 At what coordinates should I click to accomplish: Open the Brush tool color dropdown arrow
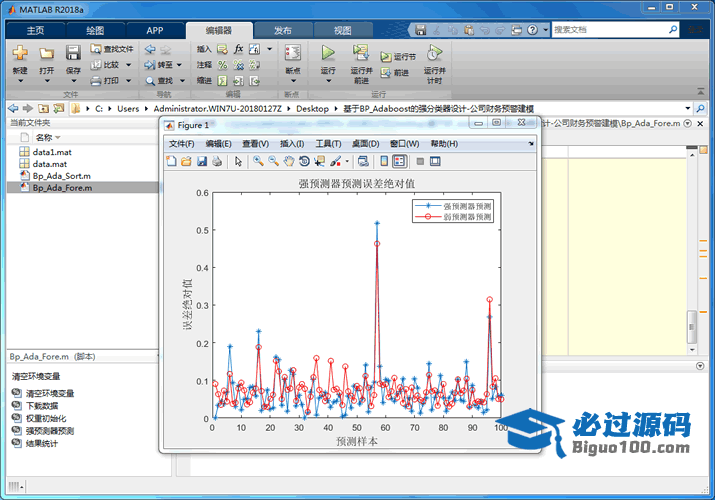346,161
